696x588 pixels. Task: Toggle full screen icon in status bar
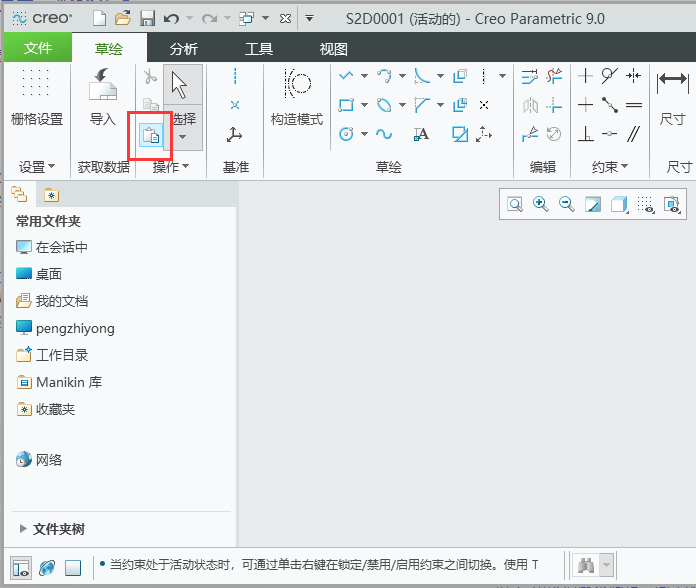73,568
